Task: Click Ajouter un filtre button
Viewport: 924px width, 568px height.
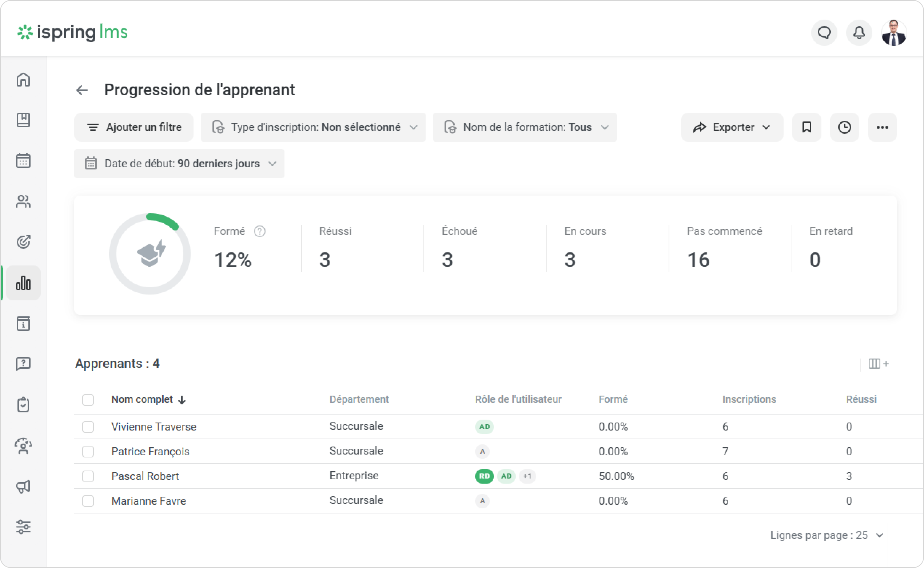Action: 134,127
